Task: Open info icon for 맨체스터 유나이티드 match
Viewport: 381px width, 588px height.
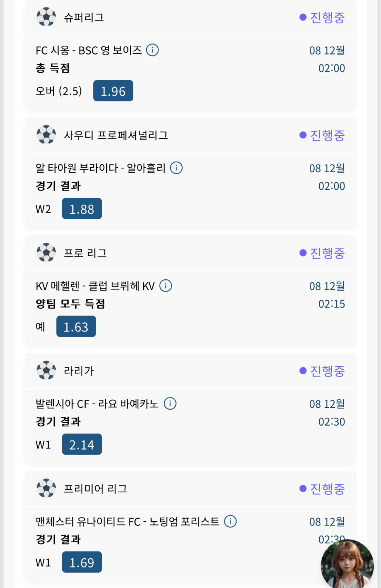Action: pos(230,521)
